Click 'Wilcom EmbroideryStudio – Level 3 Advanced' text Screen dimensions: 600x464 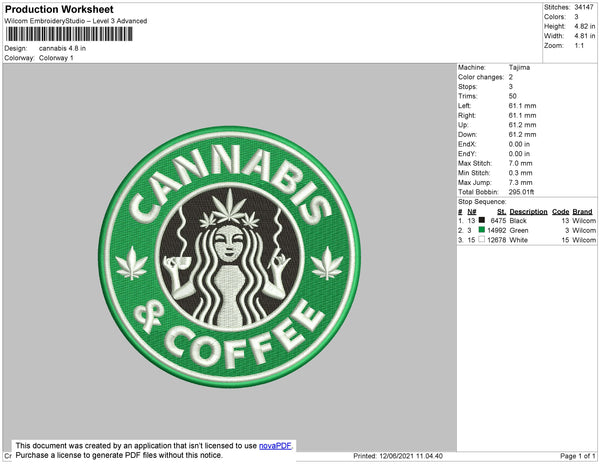[x=76, y=21]
